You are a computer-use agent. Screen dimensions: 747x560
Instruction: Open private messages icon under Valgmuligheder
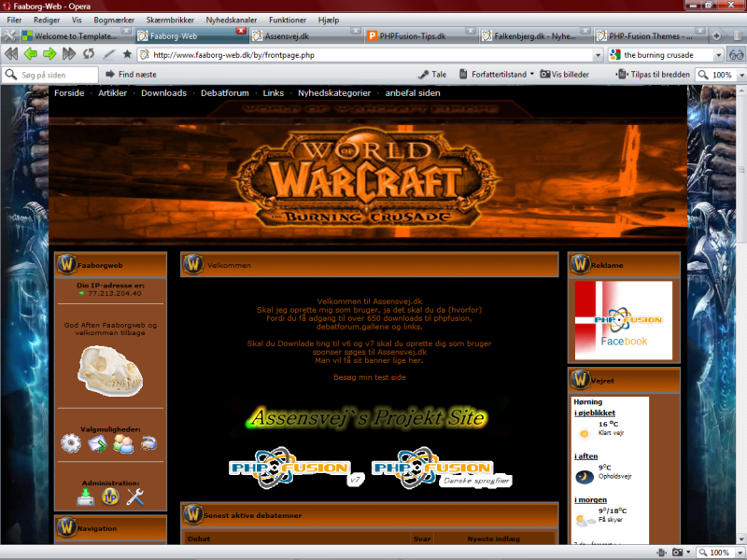click(97, 444)
